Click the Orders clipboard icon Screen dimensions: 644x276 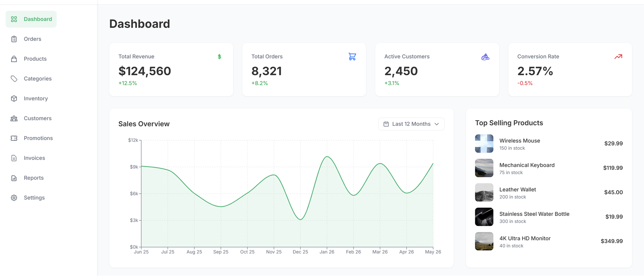[x=14, y=39]
